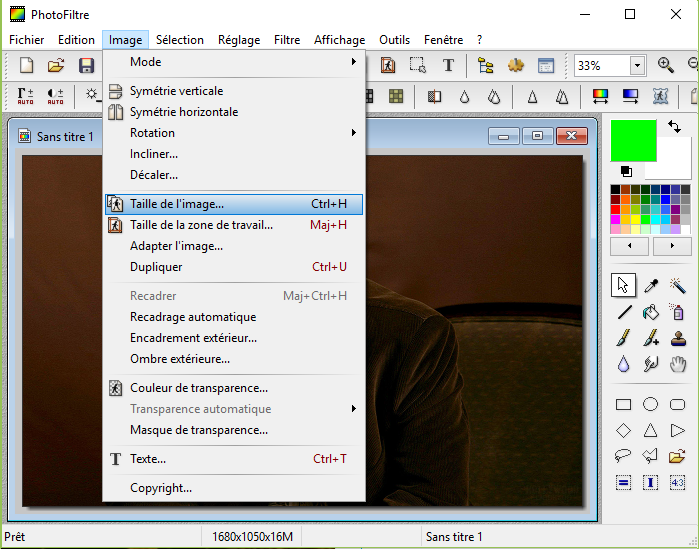The width and height of the screenshot is (699, 549).
Task: Show previous palette with left arrow
Action: (629, 246)
